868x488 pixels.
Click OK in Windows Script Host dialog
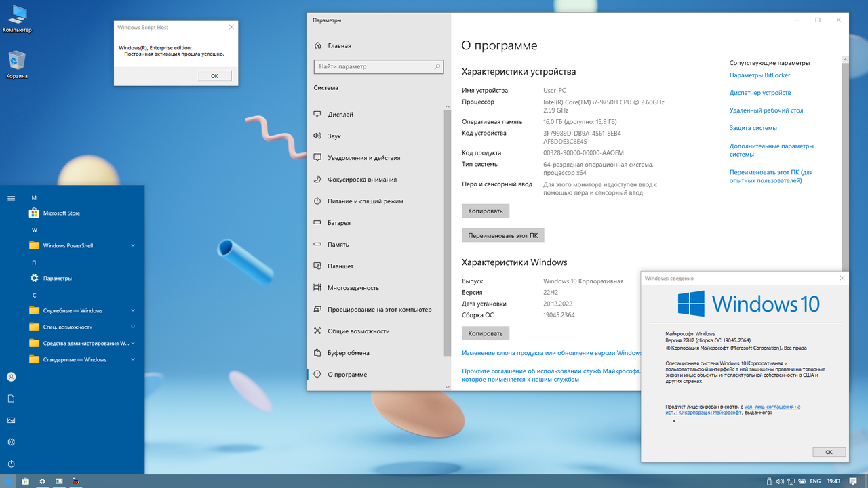click(x=214, y=76)
